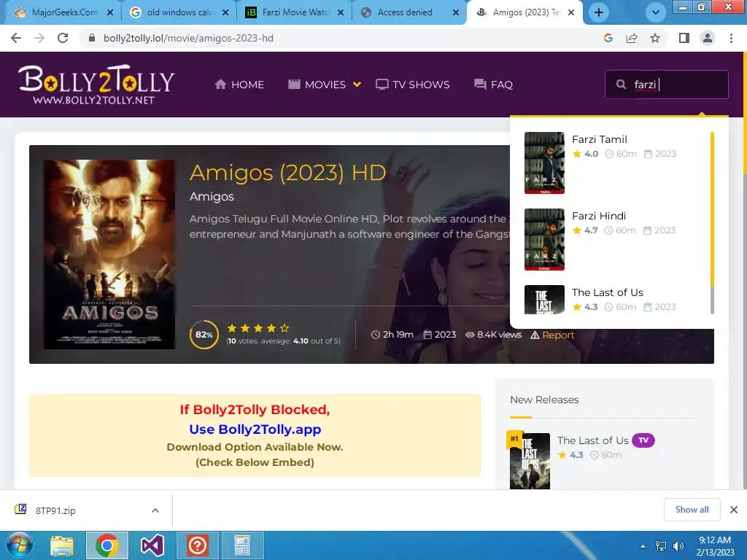Close the MajorGeeks.Com tab
The width and height of the screenshot is (747, 560).
point(110,12)
